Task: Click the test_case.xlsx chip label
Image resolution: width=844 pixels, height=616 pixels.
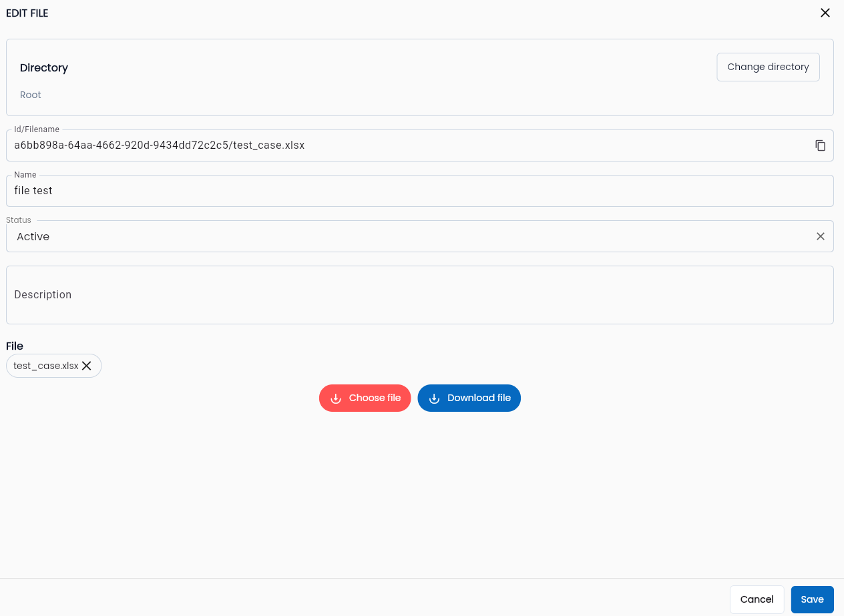Action: (46, 366)
